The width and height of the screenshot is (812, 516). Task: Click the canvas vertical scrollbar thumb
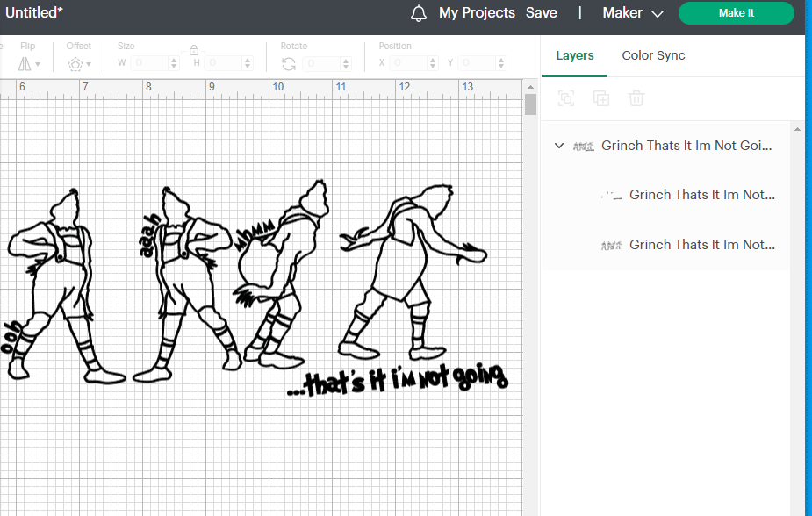click(530, 104)
